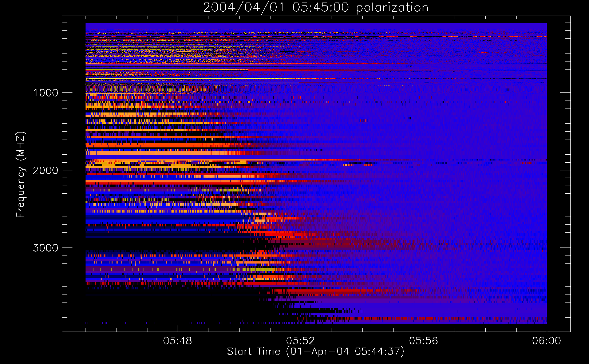Image resolution: width=589 pixels, height=364 pixels.
Task: Select the 1000 frequency axis label
Action: [x=46, y=93]
